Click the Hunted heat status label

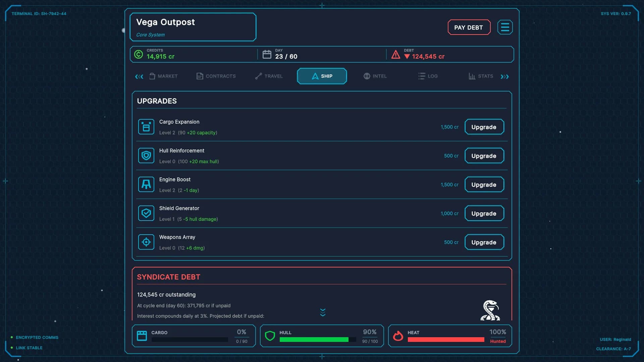[498, 342]
